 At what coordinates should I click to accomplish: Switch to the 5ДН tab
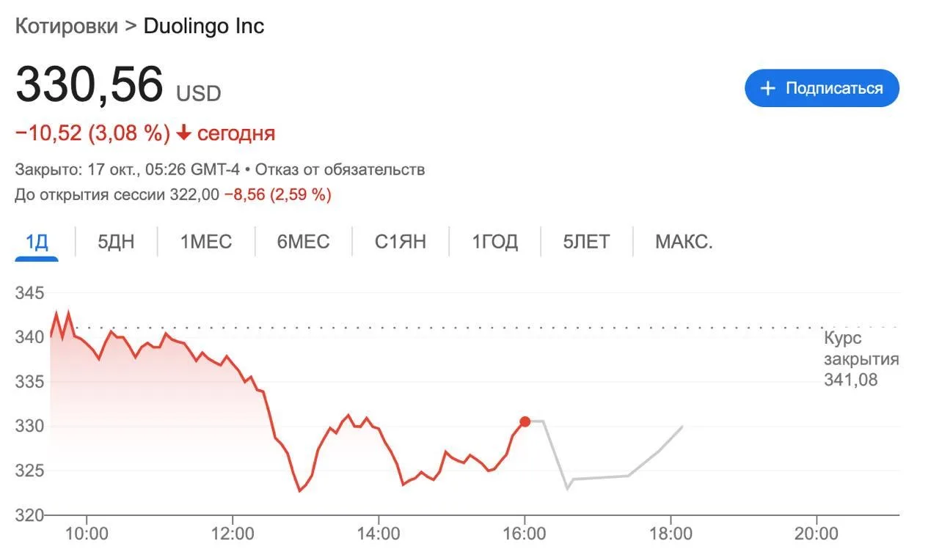coord(117,242)
